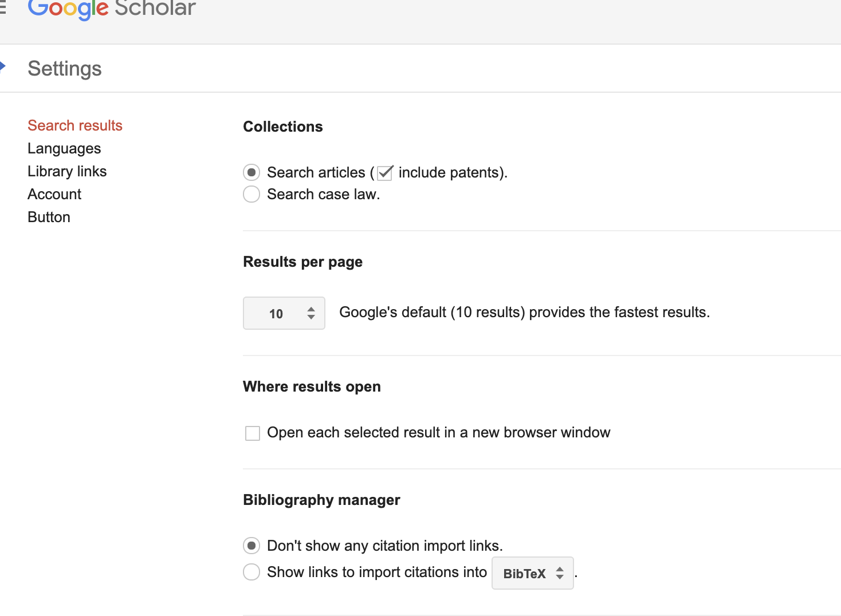Click the arrows on the BibTeX selector
841x616 pixels.
click(560, 573)
